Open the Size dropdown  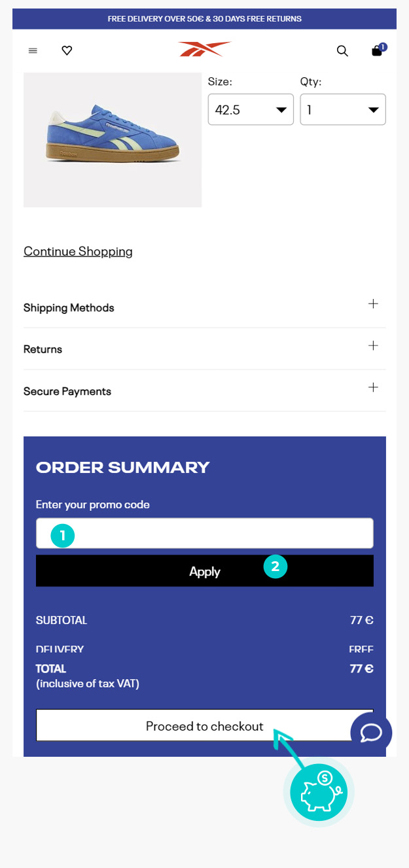[x=251, y=110]
